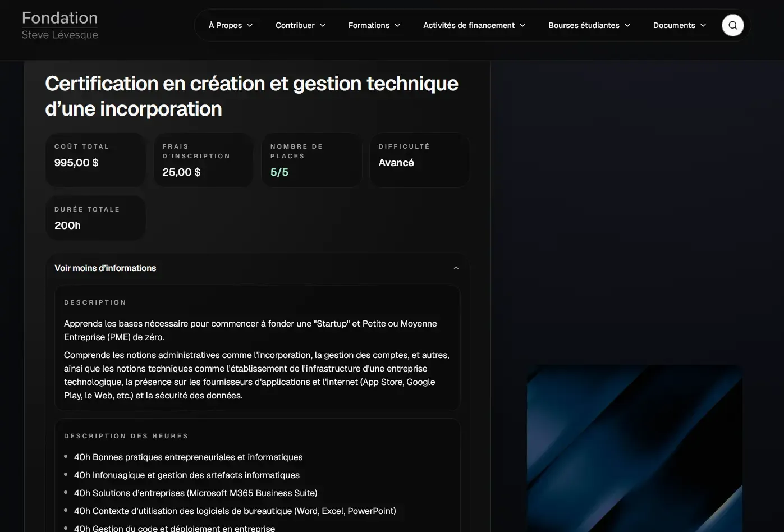784x532 pixels.
Task: Click the DESCRIPTION DES HEURES label
Action: (126, 436)
